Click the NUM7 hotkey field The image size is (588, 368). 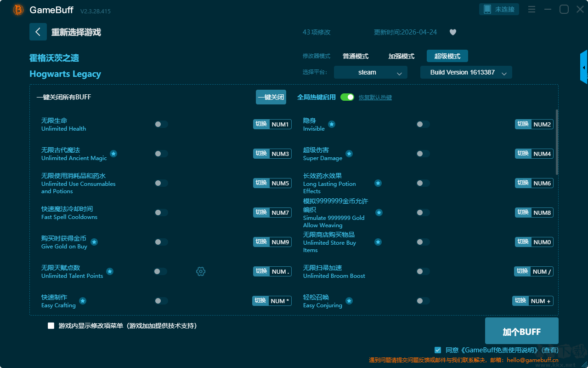pos(280,213)
